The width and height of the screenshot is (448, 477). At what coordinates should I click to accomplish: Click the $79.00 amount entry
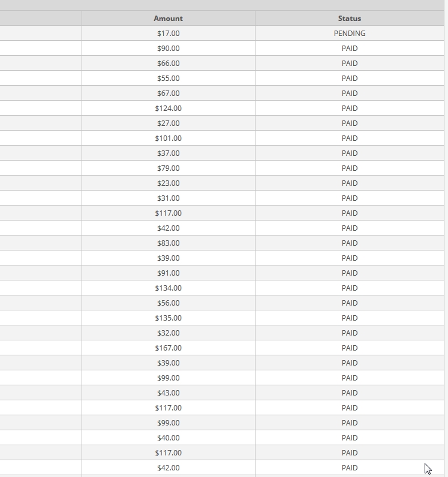pos(168,168)
